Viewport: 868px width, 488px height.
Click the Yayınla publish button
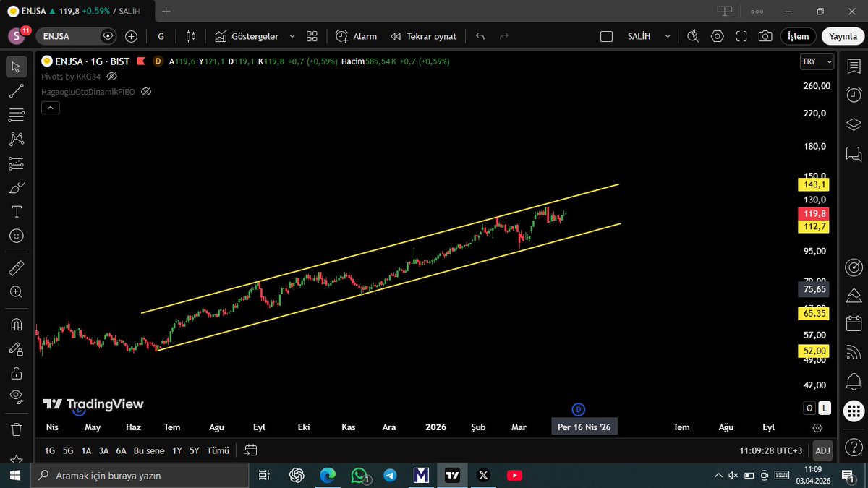tap(843, 36)
